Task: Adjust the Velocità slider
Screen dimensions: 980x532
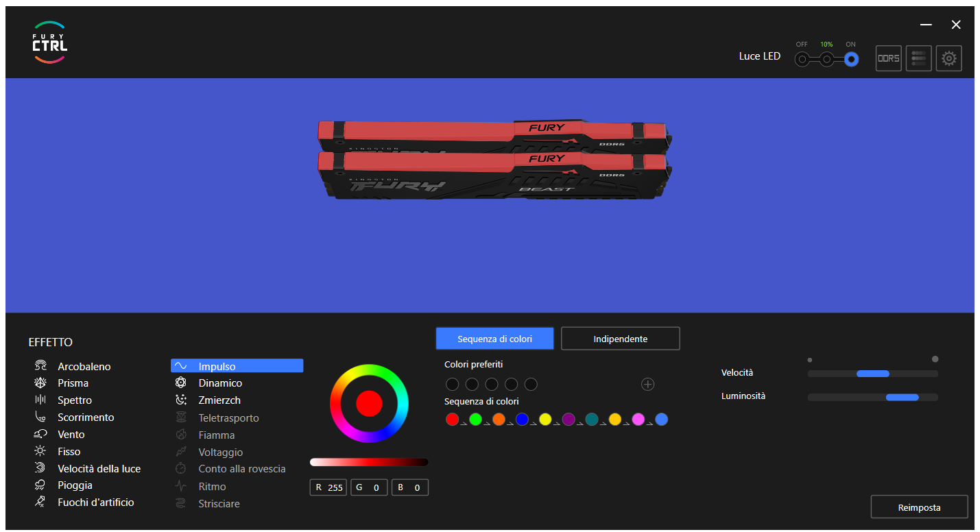Action: [873, 374]
